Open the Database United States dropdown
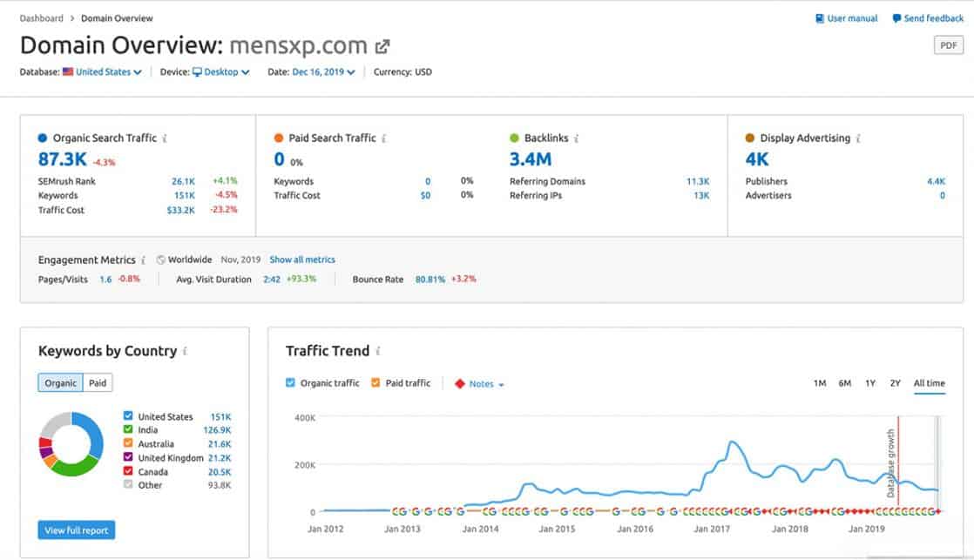974x560 pixels. 103,72
